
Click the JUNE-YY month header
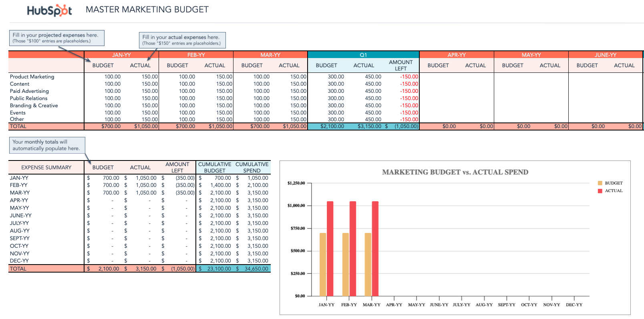coord(606,55)
